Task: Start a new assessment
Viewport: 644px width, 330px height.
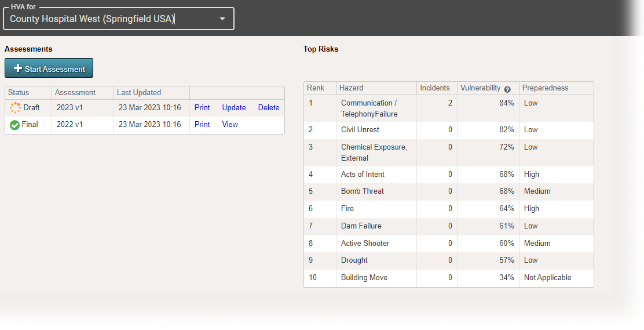Action: tap(49, 68)
